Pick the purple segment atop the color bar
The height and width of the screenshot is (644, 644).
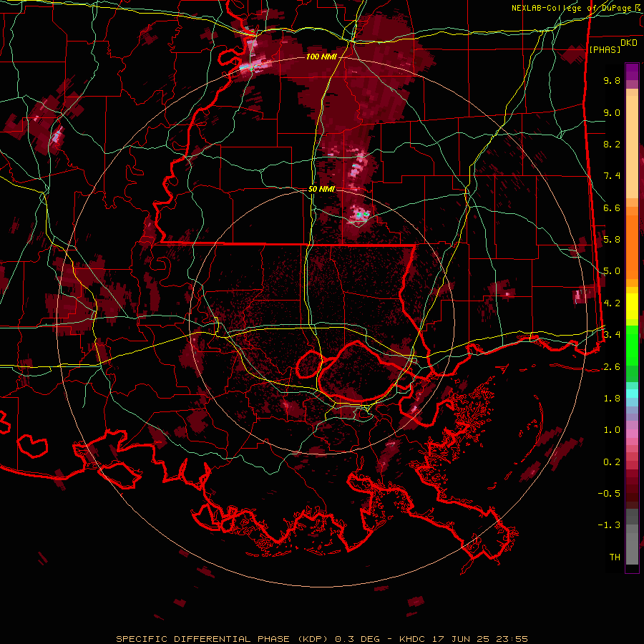[632, 72]
